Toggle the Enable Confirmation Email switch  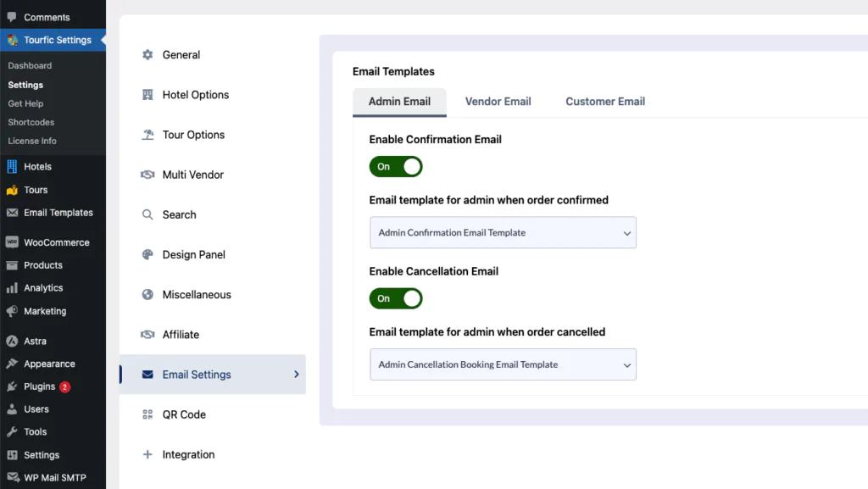[x=396, y=166]
